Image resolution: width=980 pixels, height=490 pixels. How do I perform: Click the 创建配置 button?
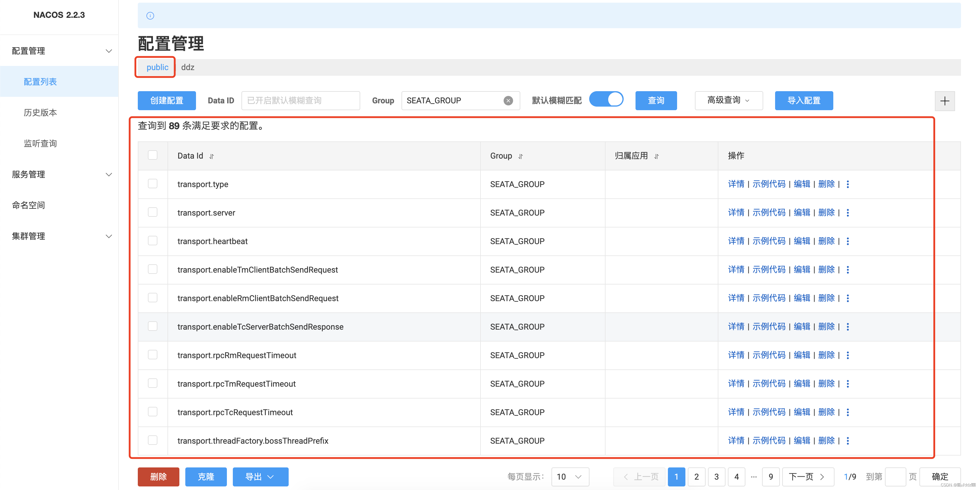(x=167, y=100)
